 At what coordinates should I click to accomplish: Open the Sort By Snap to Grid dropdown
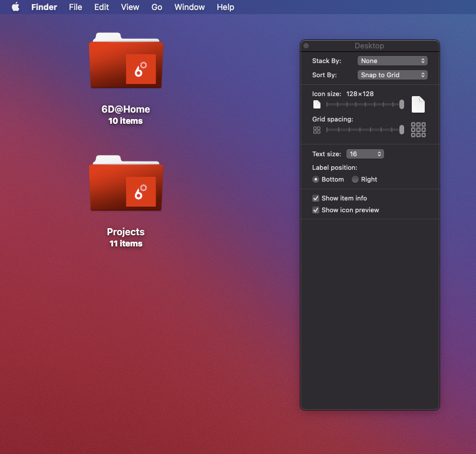(392, 75)
